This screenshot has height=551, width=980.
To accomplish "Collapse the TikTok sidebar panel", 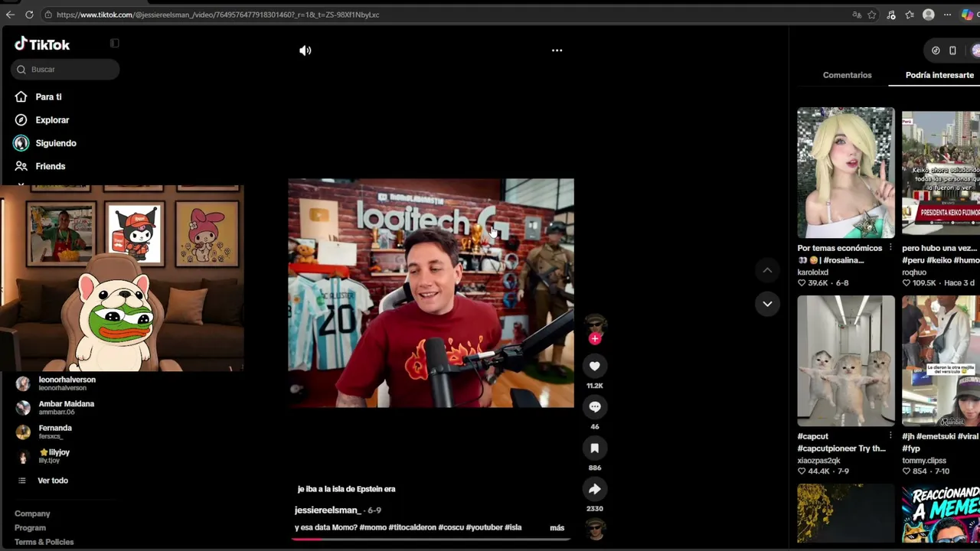I will click(115, 44).
